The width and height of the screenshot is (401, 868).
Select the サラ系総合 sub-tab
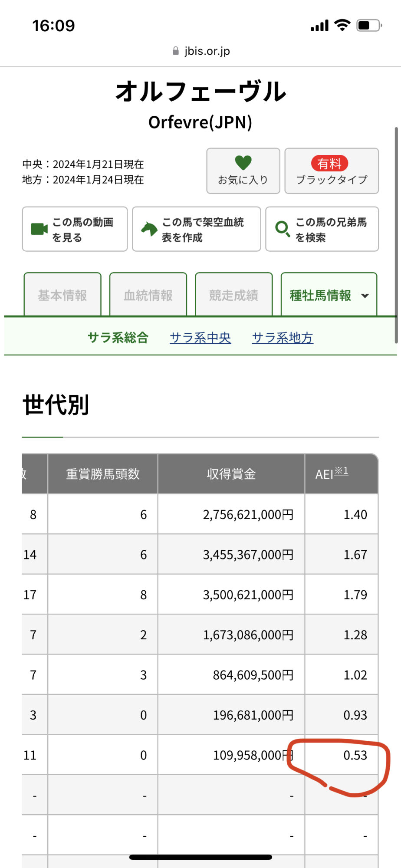[x=118, y=338]
